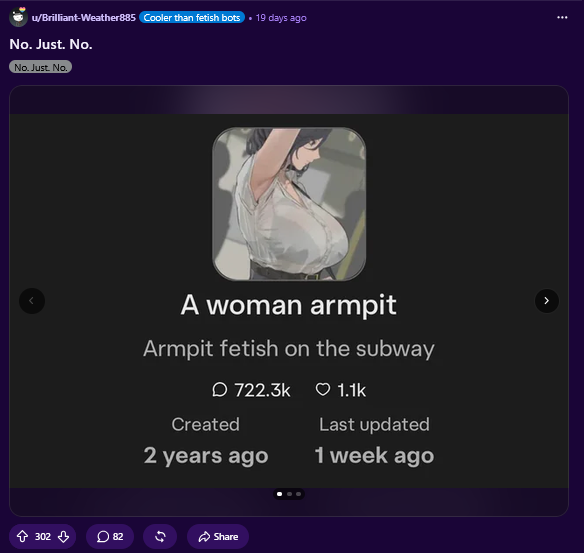Viewport: 584px width, 553px height.
Task: Visit u/Brilliant-Weather885 profile link
Action: [84, 18]
